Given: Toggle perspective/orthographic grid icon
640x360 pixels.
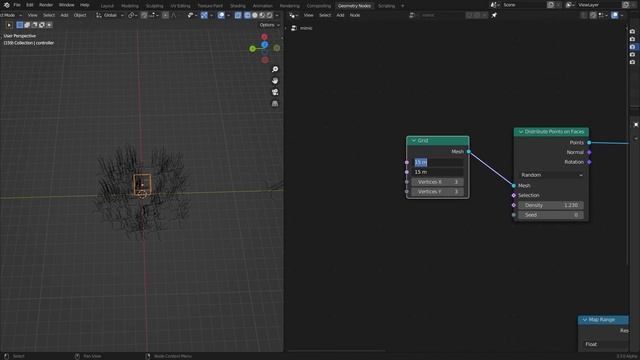Looking at the screenshot, I should (x=275, y=104).
